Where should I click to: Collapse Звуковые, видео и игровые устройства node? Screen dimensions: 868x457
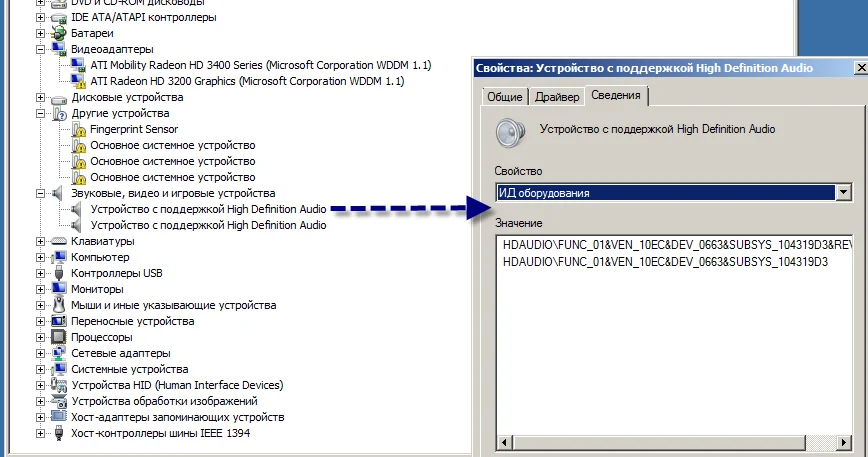click(x=40, y=194)
